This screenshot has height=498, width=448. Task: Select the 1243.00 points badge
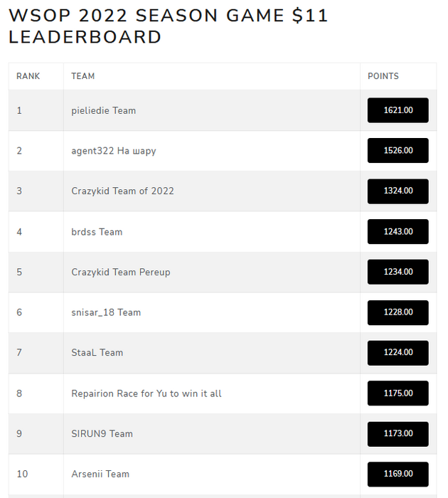click(398, 232)
